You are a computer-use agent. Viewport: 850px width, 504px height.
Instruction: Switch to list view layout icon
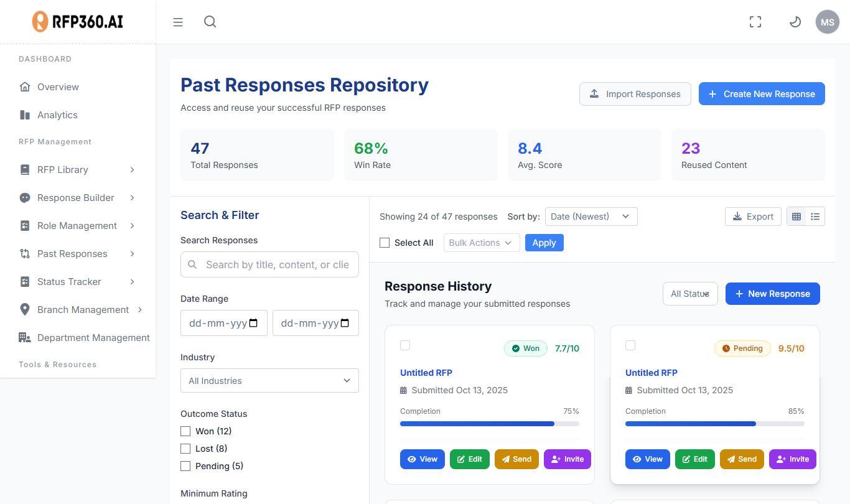pos(815,217)
